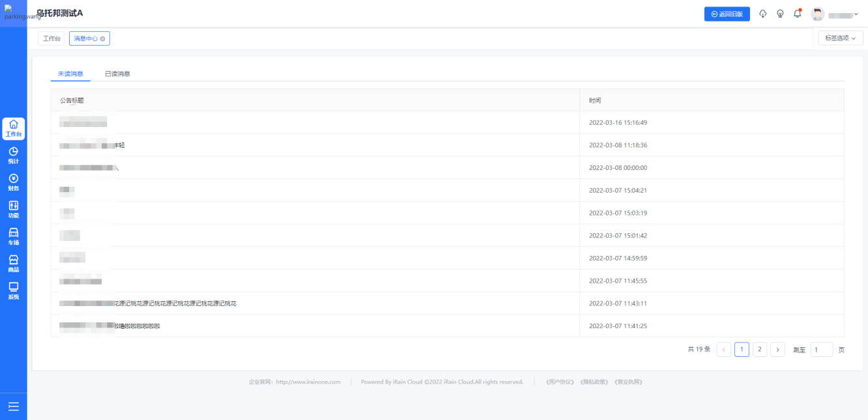
Task: Switch to the 未读消息 tab
Action: coord(70,74)
